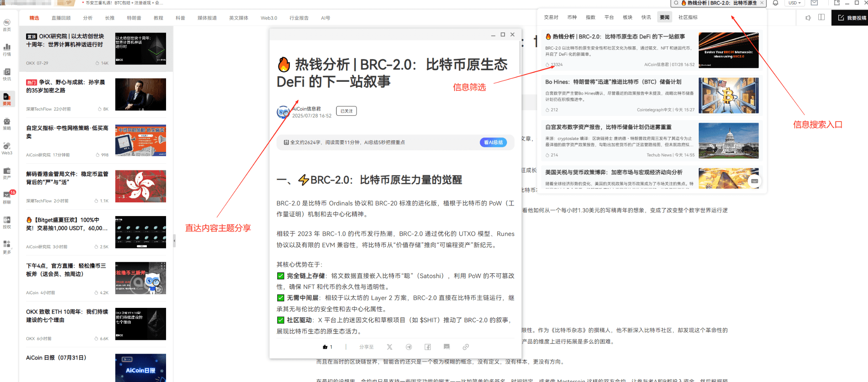Select 快讯 filter in search results

(646, 17)
